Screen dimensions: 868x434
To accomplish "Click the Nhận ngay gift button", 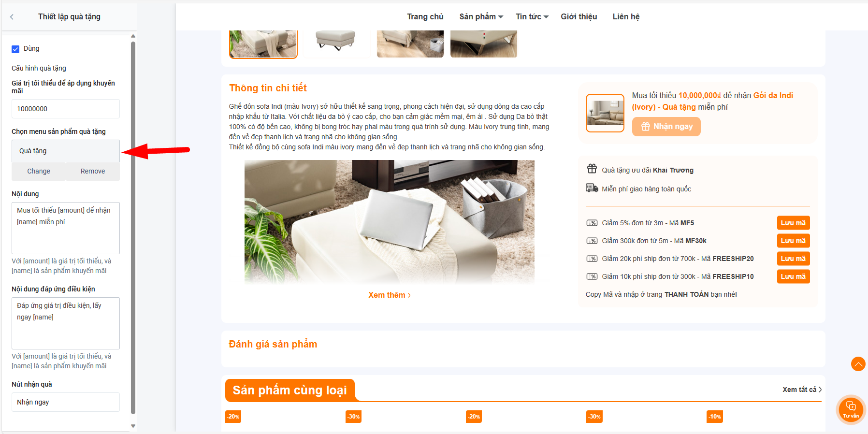I will pos(666,127).
